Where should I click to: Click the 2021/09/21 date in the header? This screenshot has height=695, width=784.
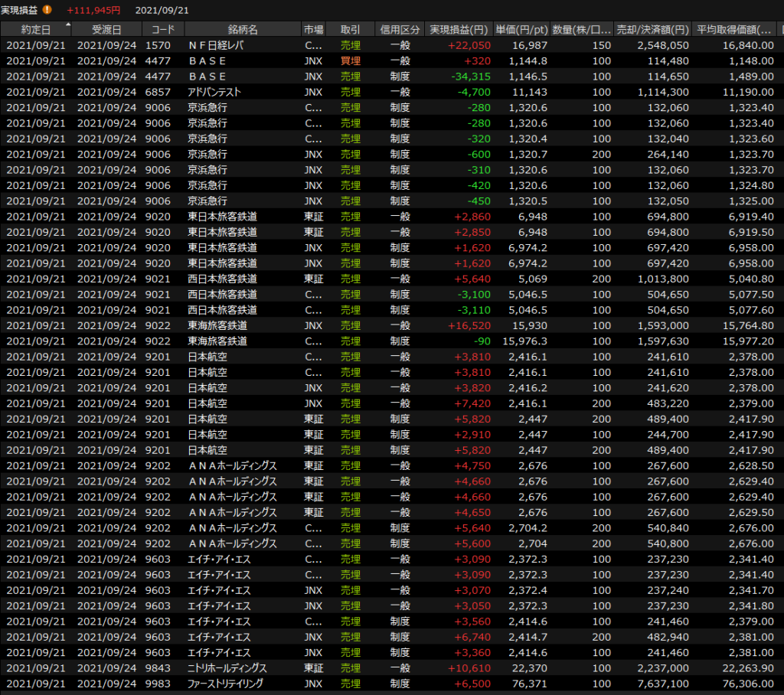point(162,10)
